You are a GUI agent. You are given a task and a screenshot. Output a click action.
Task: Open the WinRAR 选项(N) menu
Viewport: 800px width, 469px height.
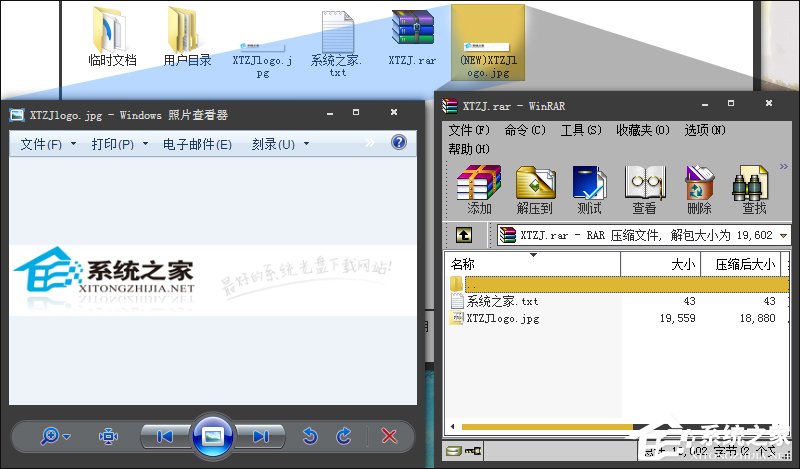click(x=705, y=130)
